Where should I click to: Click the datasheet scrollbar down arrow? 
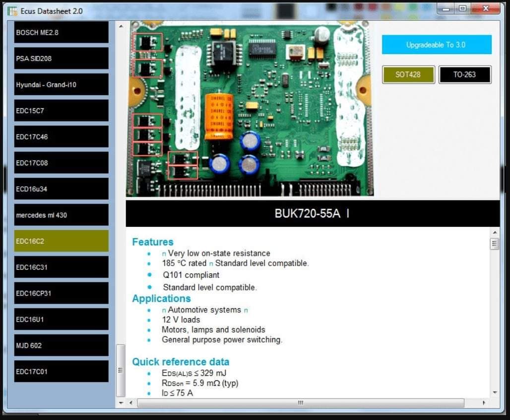[495, 392]
